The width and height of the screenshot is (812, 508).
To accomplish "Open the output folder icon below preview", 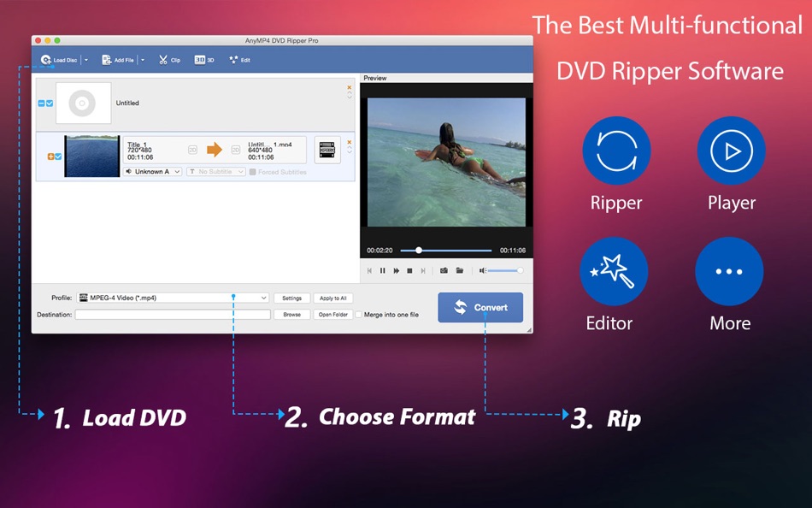I will click(460, 270).
